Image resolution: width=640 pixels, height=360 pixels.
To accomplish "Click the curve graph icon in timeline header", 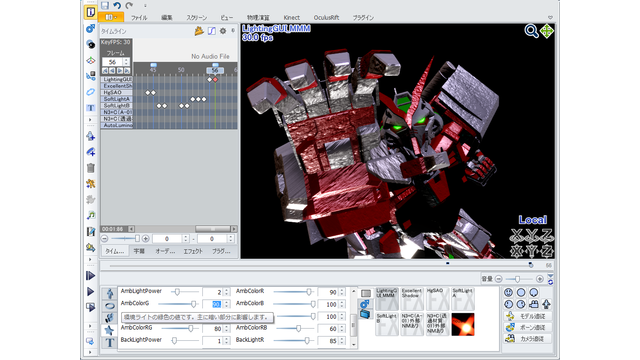I will (x=211, y=31).
